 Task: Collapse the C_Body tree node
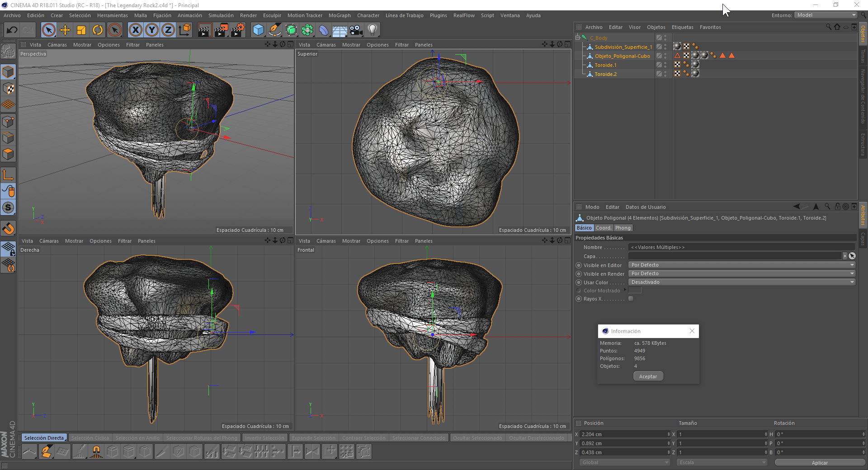click(577, 38)
